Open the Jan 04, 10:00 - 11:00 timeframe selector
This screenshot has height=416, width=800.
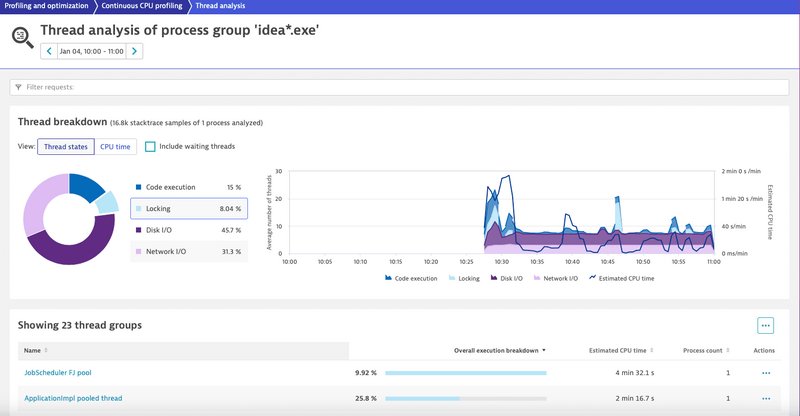91,51
